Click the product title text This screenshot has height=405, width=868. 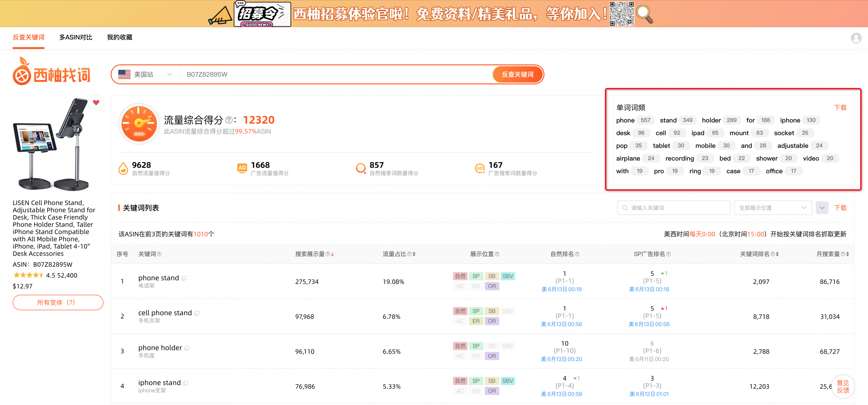[54, 228]
